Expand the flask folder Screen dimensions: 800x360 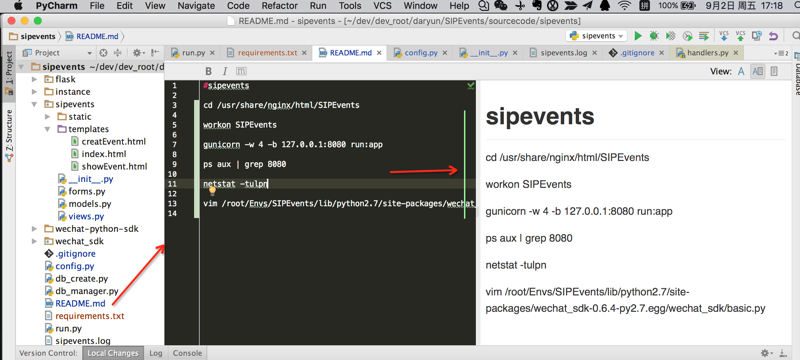point(34,79)
